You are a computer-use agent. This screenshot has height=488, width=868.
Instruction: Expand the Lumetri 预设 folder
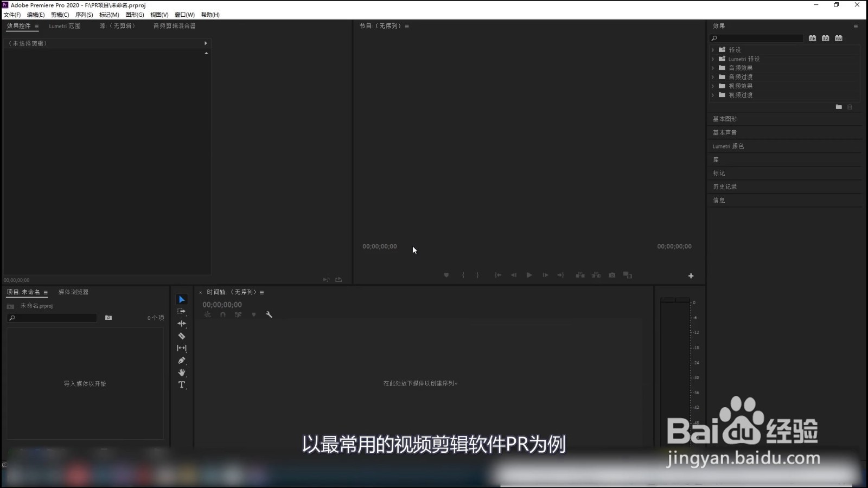click(x=713, y=59)
